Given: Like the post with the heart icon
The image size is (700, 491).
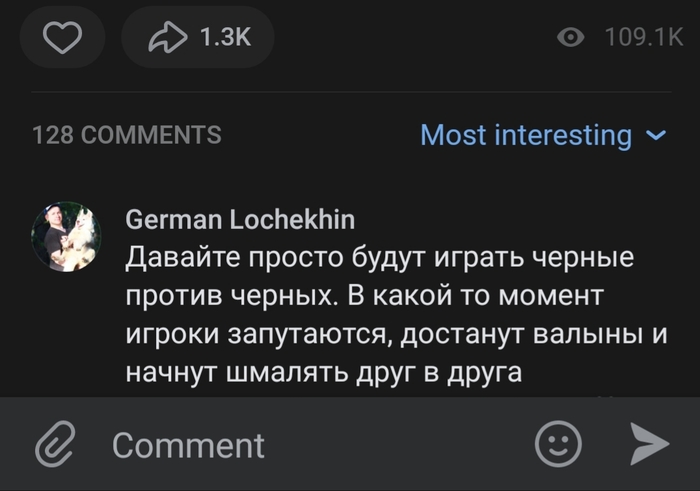Looking at the screenshot, I should (63, 38).
